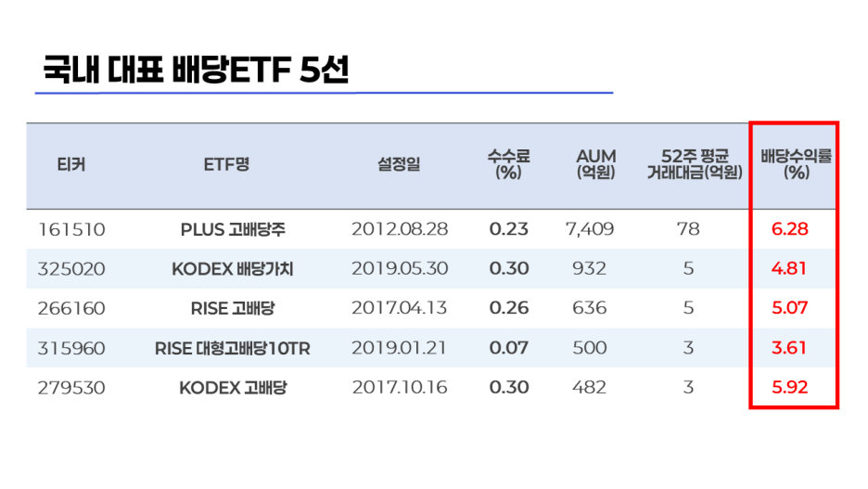Click inception date 2012.08.28
The height and width of the screenshot is (489, 868).
click(x=400, y=229)
